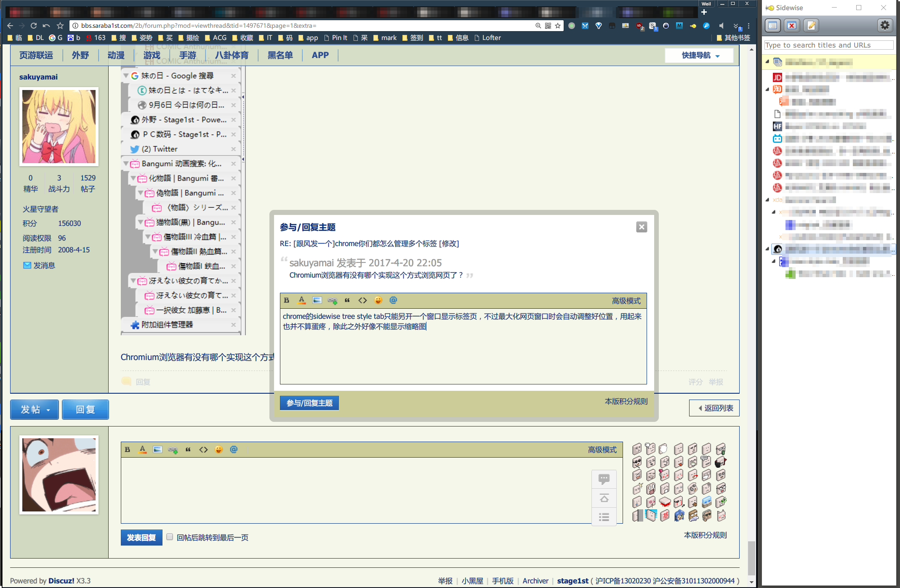The image size is (900, 588).
Task: Focus the Sidewise search field
Action: (x=828, y=45)
